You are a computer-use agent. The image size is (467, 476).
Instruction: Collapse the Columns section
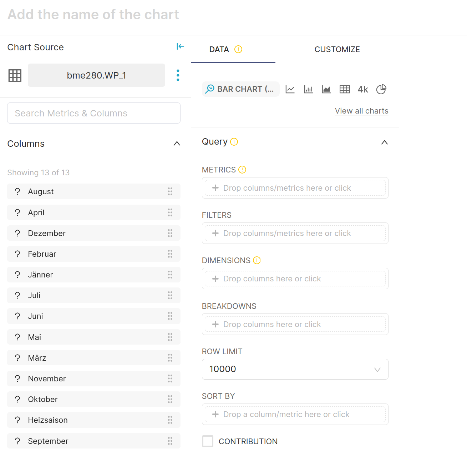click(x=177, y=144)
